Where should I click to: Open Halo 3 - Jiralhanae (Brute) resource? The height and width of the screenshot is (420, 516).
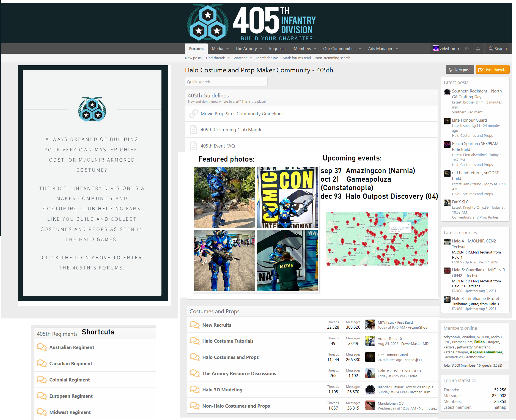click(x=475, y=299)
